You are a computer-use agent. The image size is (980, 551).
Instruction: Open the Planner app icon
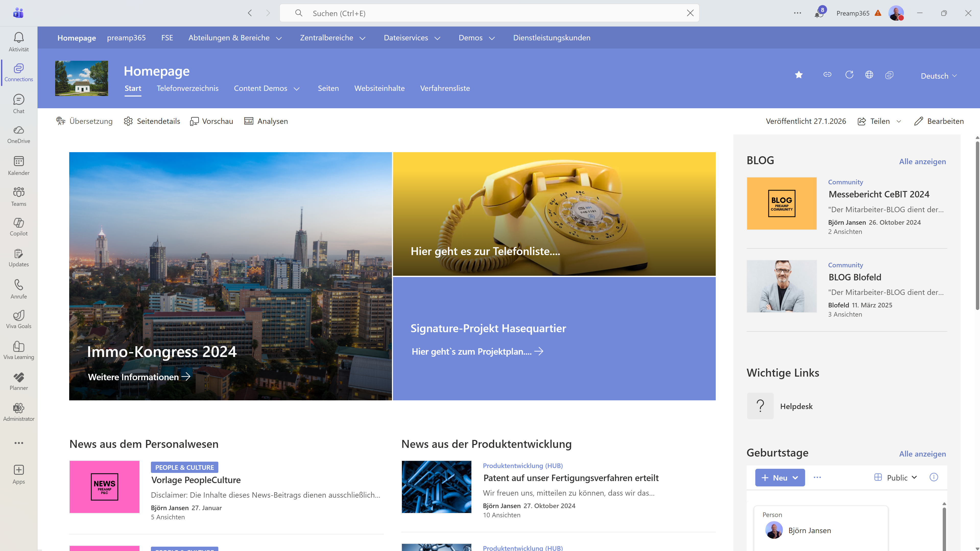(18, 380)
